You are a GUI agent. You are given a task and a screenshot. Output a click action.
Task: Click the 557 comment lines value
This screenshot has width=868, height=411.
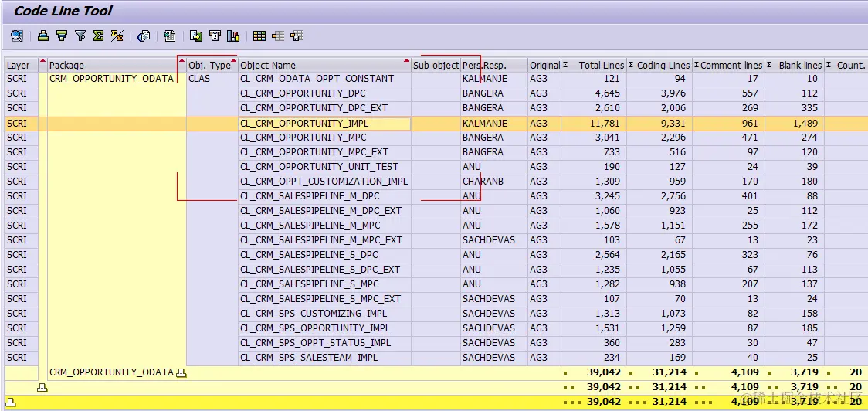point(728,93)
